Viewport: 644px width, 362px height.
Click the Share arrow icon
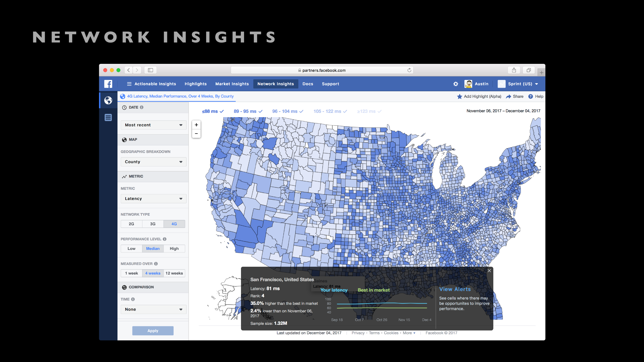pos(508,97)
